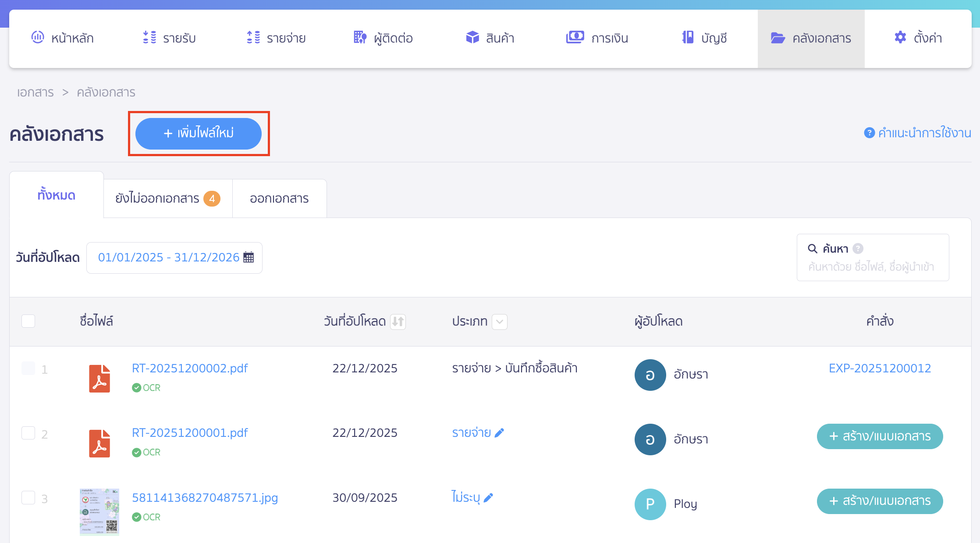980x543 pixels.
Task: Open the date range picker 01/01/2025 - 31/12/2026
Action: click(x=169, y=257)
